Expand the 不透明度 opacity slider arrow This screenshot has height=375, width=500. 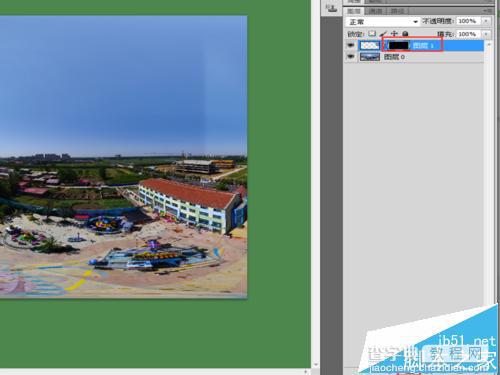[486, 21]
